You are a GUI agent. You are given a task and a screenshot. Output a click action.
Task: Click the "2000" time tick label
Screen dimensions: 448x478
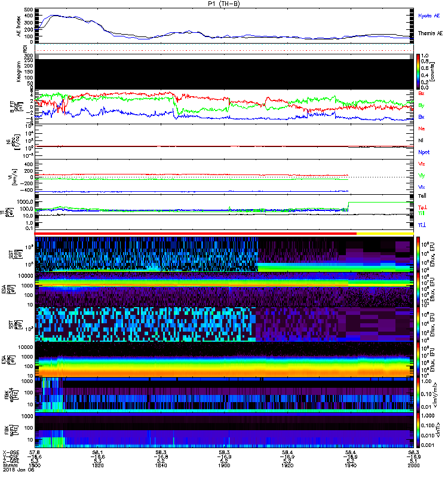click(413, 465)
